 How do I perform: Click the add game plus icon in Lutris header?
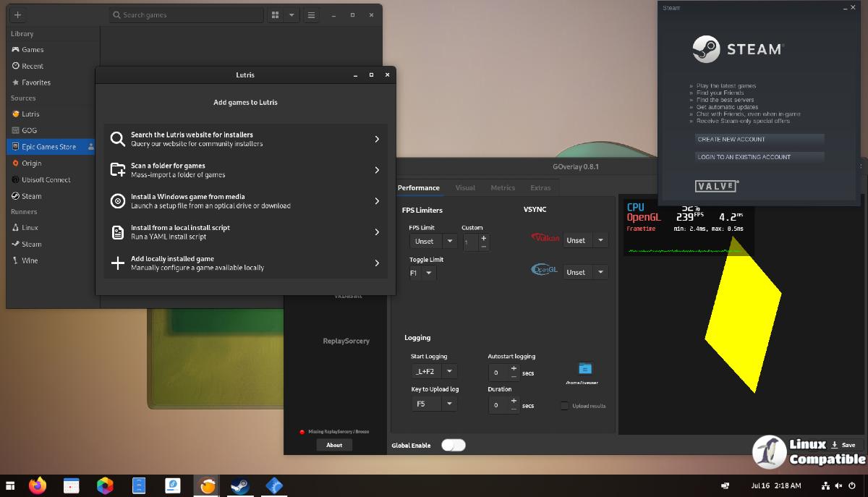point(17,14)
